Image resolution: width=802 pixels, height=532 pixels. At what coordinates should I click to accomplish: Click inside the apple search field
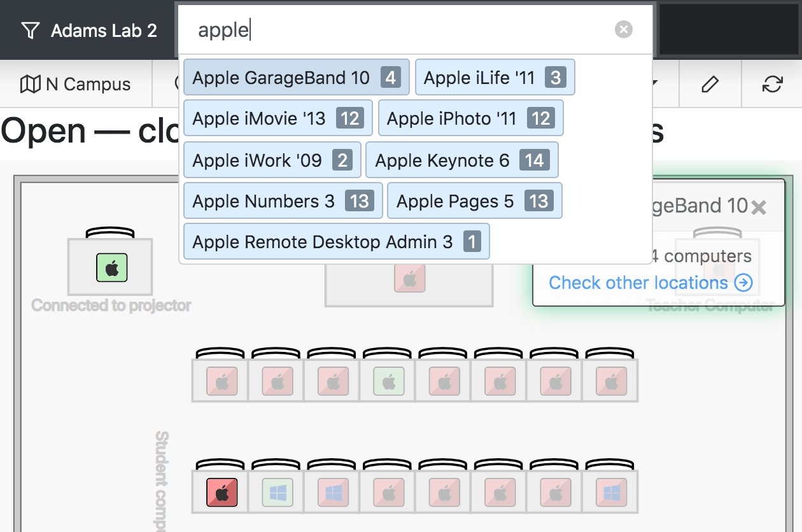[382, 29]
